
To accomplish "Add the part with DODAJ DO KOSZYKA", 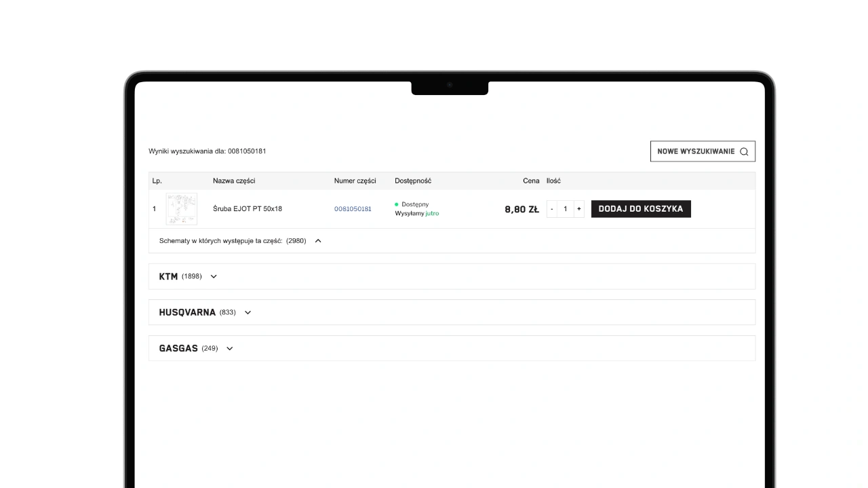I will coord(641,209).
